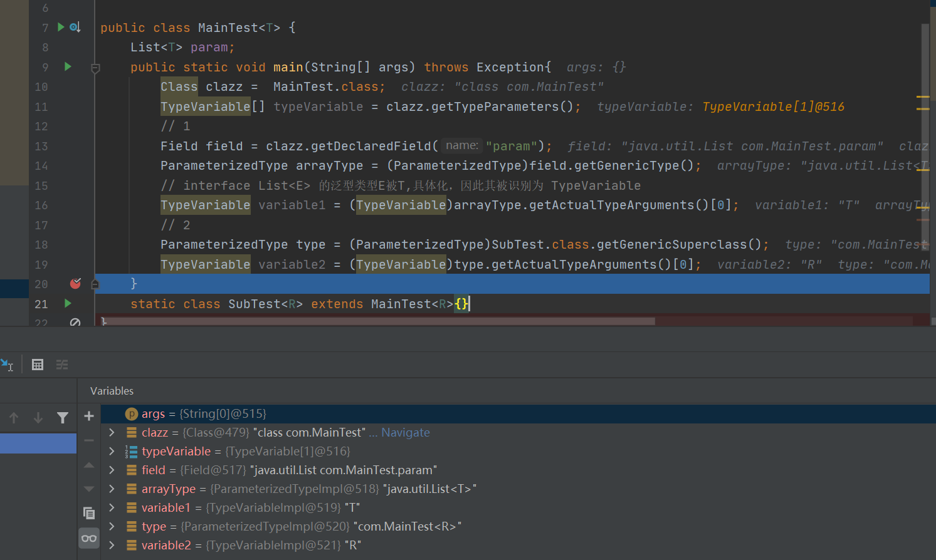Click the type value "com.MainTest<R>" in Variables
936x560 pixels.
click(407, 527)
